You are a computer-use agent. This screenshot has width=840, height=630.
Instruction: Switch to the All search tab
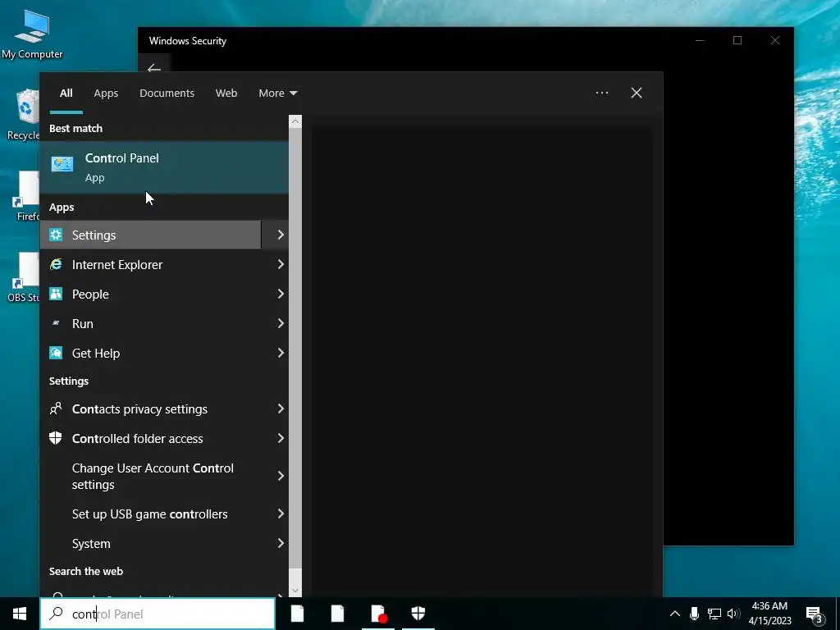[66, 93]
